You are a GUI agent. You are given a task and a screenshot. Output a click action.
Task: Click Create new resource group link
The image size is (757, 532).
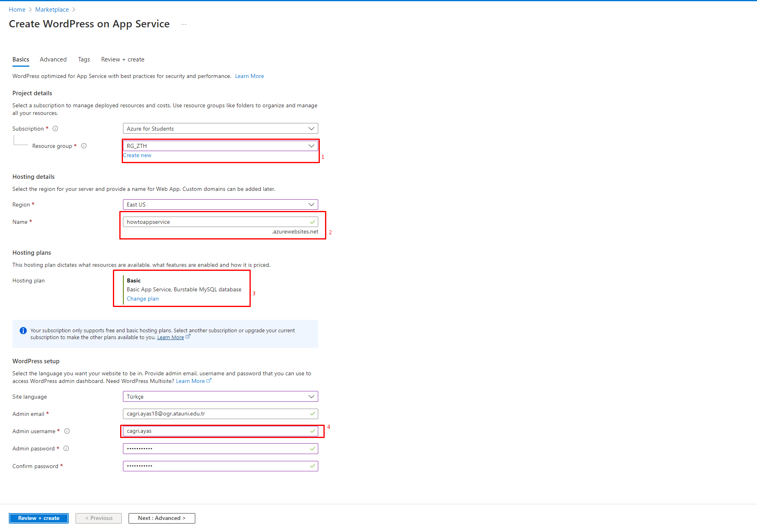(x=137, y=156)
